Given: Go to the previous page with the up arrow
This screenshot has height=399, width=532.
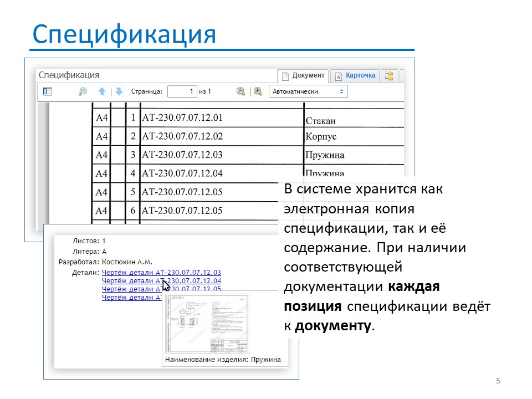Looking at the screenshot, I should [x=102, y=91].
